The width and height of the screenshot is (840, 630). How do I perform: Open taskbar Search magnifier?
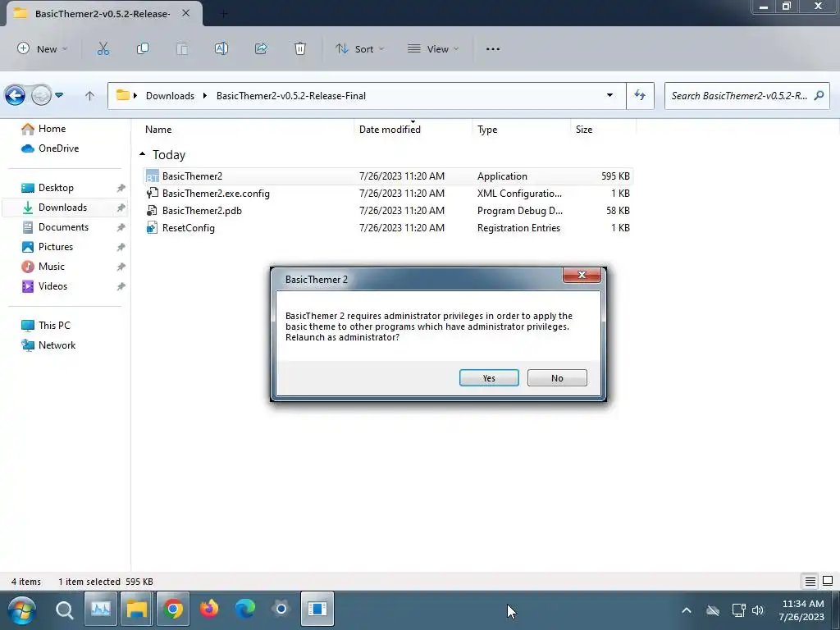coord(64,609)
